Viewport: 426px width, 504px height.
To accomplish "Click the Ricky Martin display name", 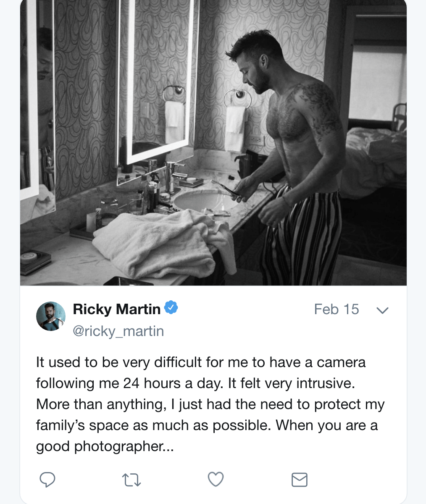I will click(x=116, y=310).
